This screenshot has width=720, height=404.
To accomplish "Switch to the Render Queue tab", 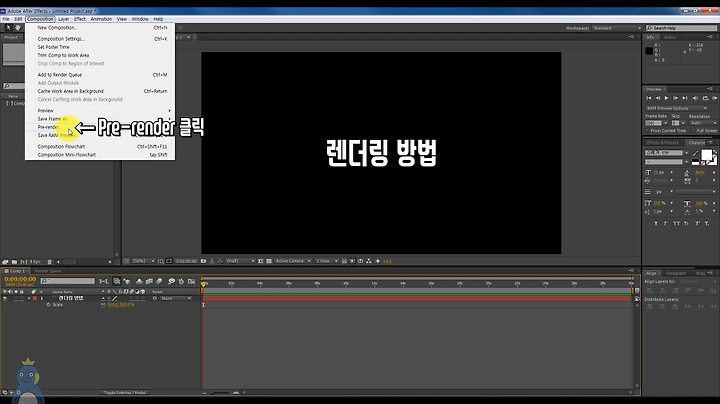I will [48, 271].
